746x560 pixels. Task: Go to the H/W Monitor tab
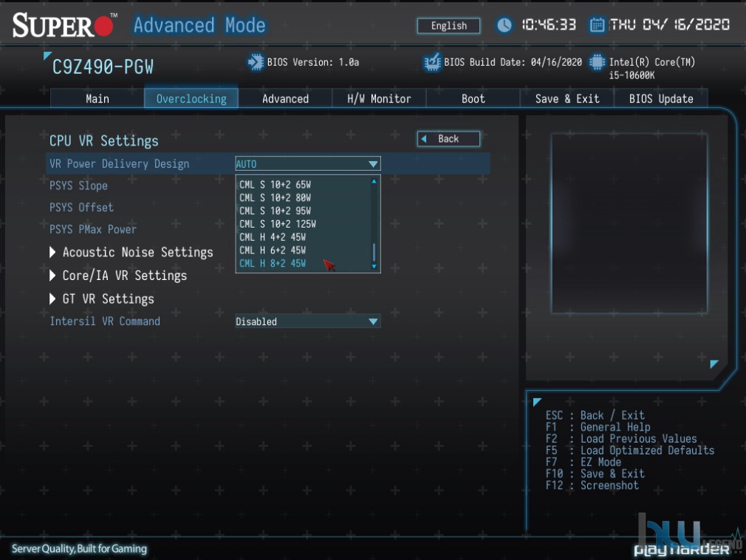(x=379, y=98)
